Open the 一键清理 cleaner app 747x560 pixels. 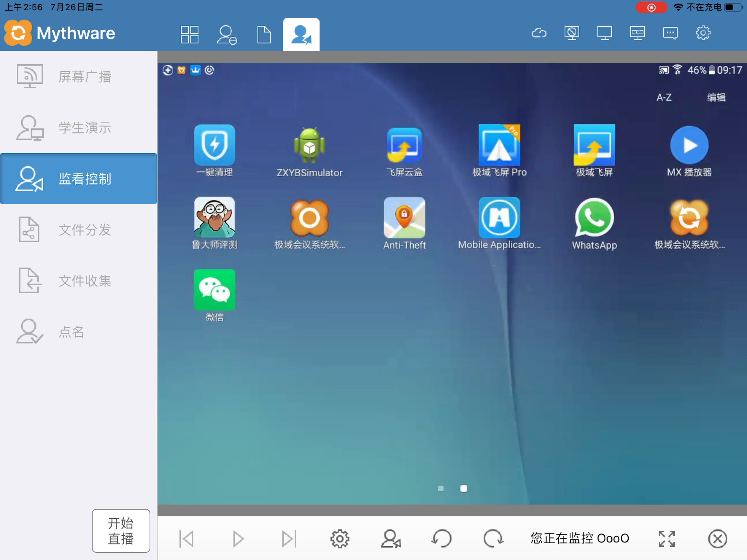[214, 151]
